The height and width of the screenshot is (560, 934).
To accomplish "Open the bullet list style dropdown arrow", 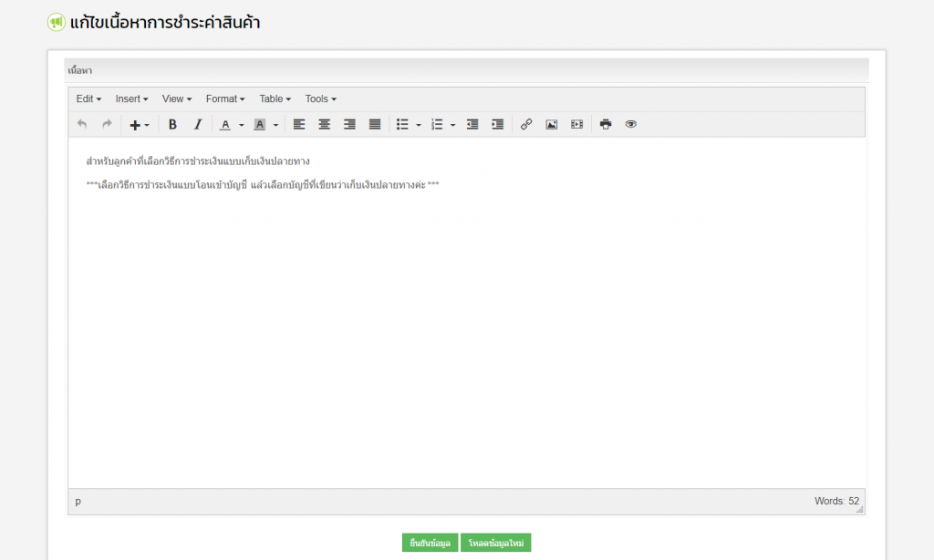I will tap(419, 125).
